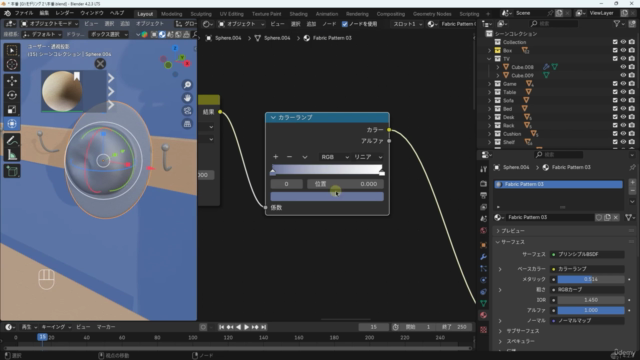Adjust the Metallic value slider
Image resolution: width=640 pixels, height=360 pixels.
[x=591, y=280]
